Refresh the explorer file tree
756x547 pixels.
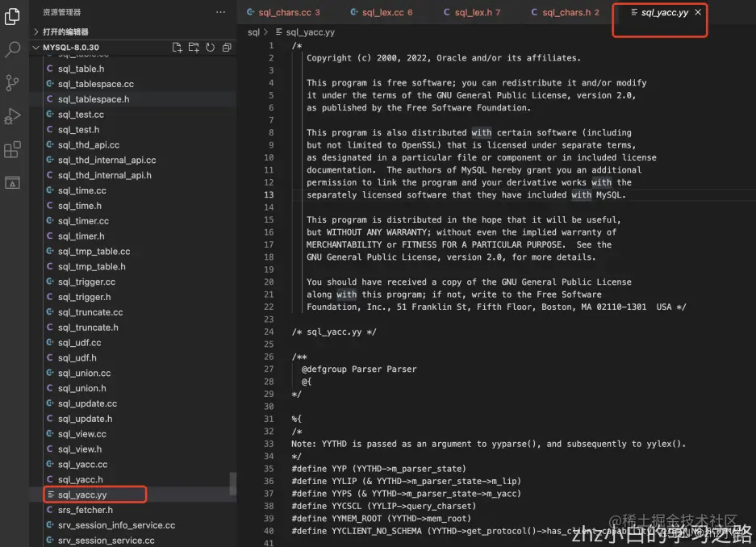point(211,48)
